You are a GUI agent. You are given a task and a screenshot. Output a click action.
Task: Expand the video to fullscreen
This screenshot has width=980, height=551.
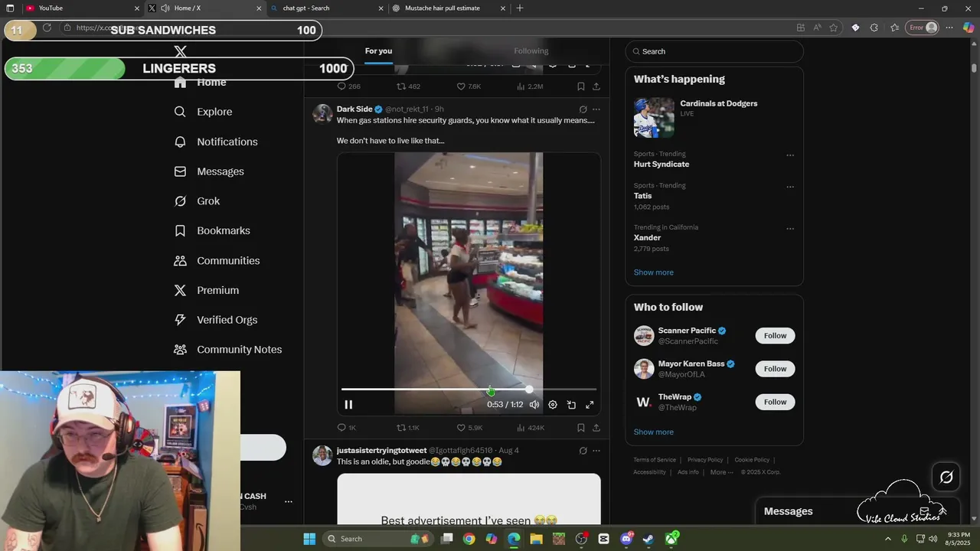(590, 405)
